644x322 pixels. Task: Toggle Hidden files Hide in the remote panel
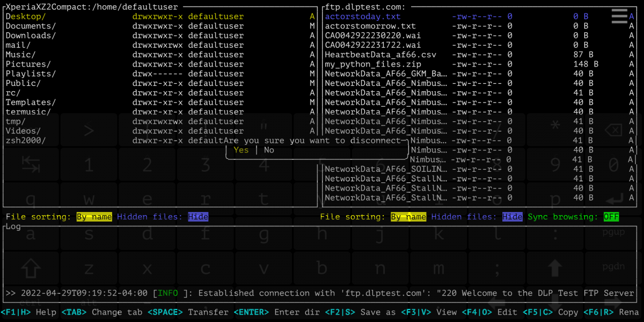coord(512,217)
